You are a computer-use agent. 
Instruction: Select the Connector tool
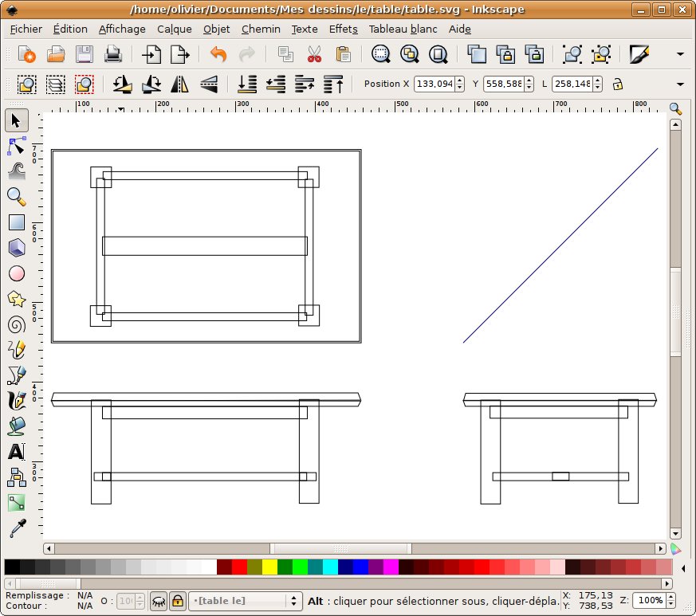(x=17, y=477)
